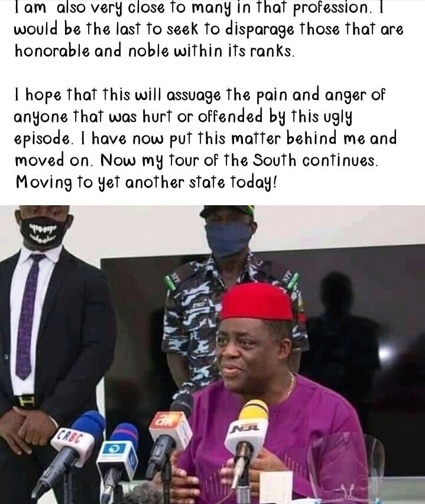Open the press conference photo
Image resolution: width=425 pixels, height=504 pixels.
(212, 354)
